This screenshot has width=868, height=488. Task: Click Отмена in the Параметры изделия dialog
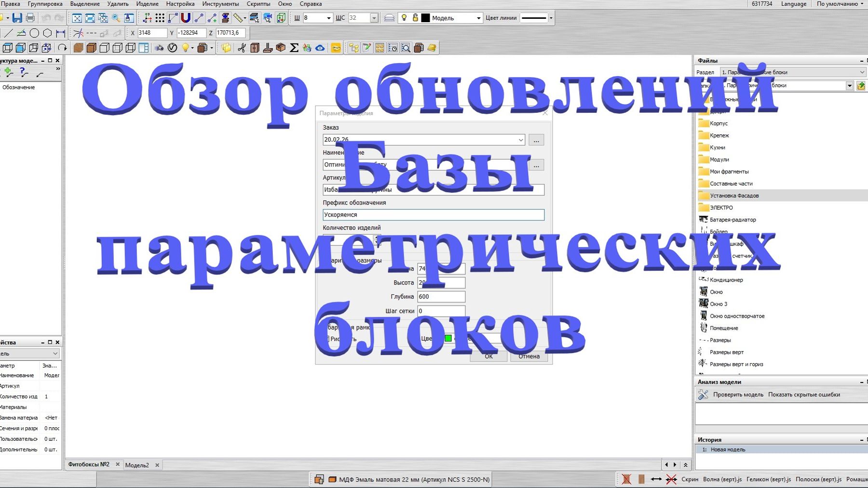point(529,356)
